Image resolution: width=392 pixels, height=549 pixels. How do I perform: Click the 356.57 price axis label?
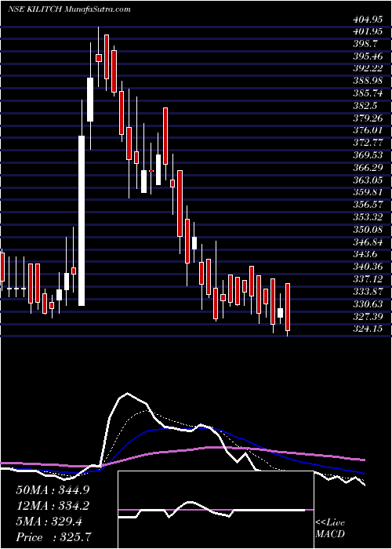click(x=368, y=205)
